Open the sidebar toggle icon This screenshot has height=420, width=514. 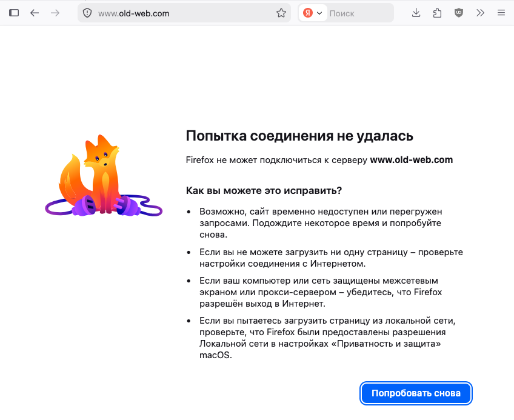(x=14, y=13)
